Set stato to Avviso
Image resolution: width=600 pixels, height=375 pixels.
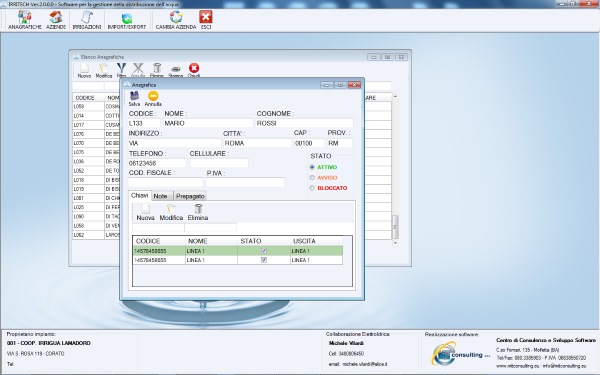pos(312,178)
